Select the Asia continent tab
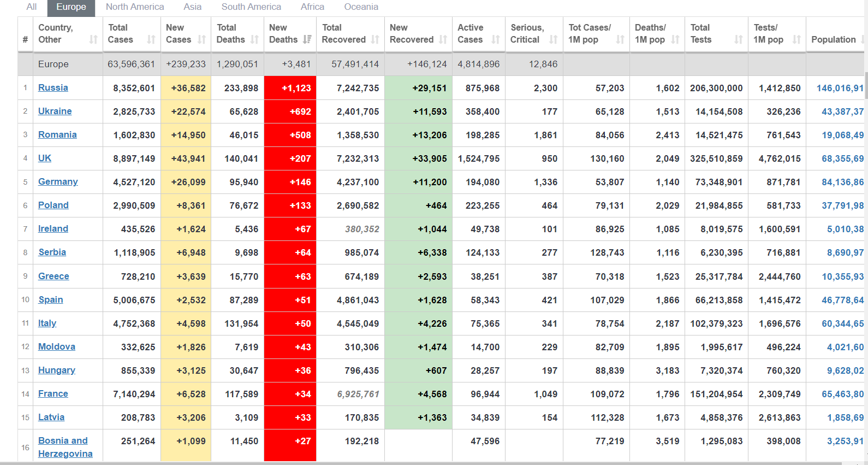Image resolution: width=868 pixels, height=465 pixels. (193, 7)
